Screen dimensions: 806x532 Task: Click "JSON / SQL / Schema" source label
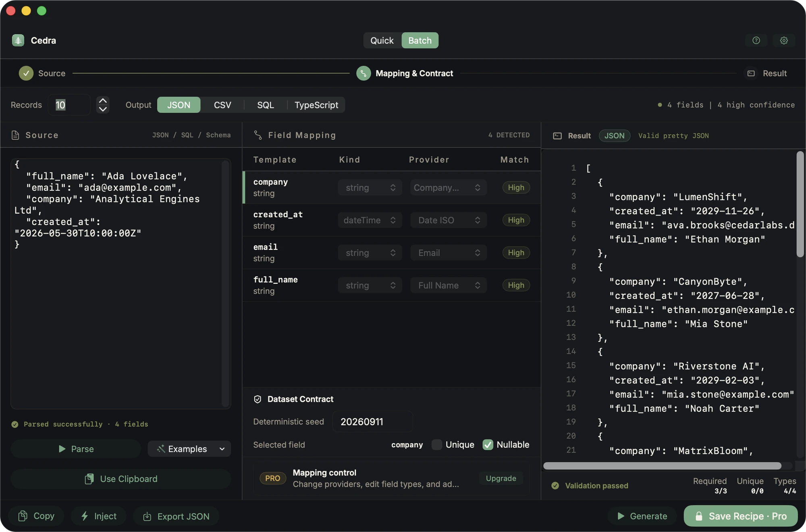point(191,135)
